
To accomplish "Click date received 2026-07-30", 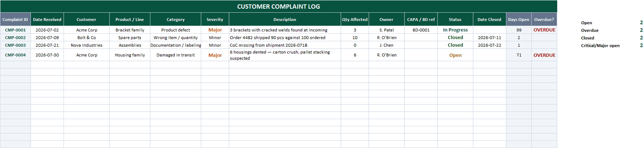I will click(x=47, y=55).
